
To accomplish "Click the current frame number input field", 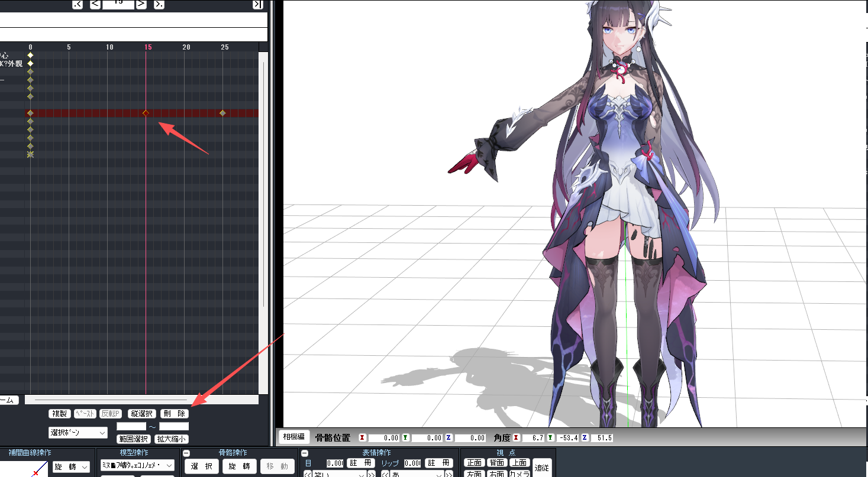I will 118,4.
